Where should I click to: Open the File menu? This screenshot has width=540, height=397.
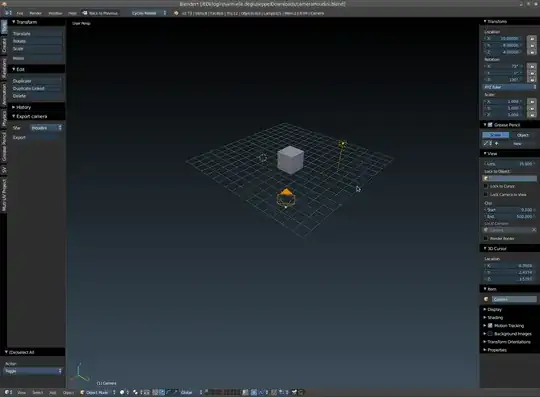click(20, 13)
